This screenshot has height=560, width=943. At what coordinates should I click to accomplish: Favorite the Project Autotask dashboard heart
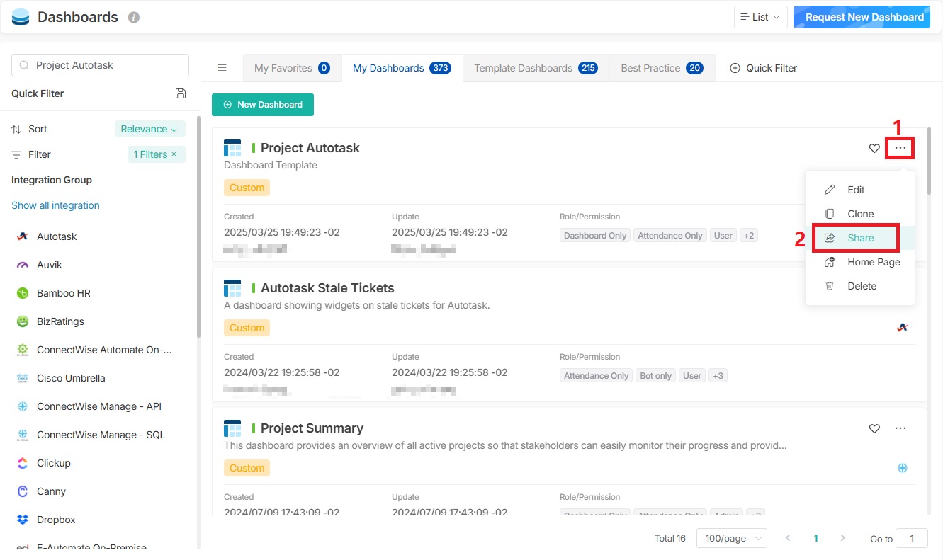(x=874, y=148)
